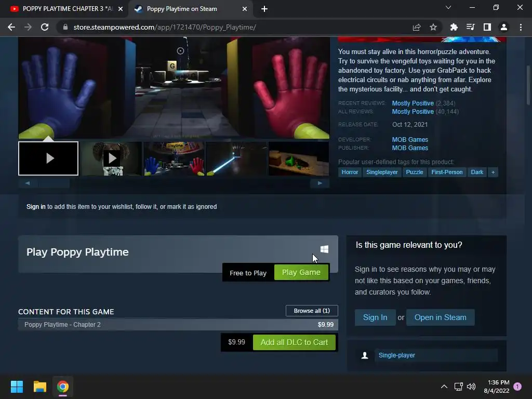
Task: View site information lock icon
Action: 65,27
